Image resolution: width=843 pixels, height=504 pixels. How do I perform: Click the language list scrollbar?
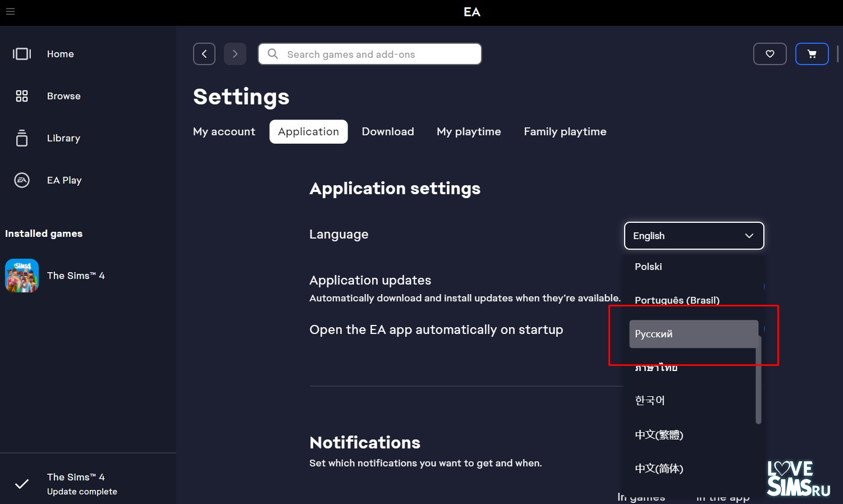tap(758, 380)
